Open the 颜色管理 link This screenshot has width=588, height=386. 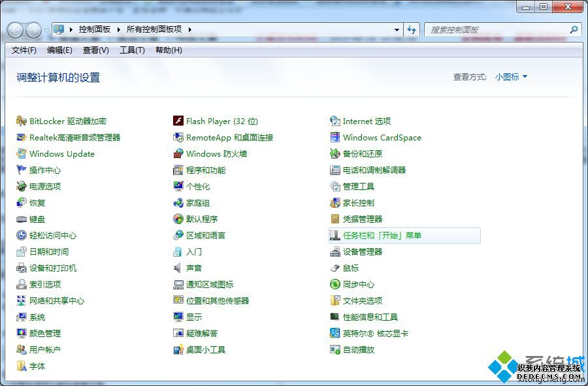(45, 333)
